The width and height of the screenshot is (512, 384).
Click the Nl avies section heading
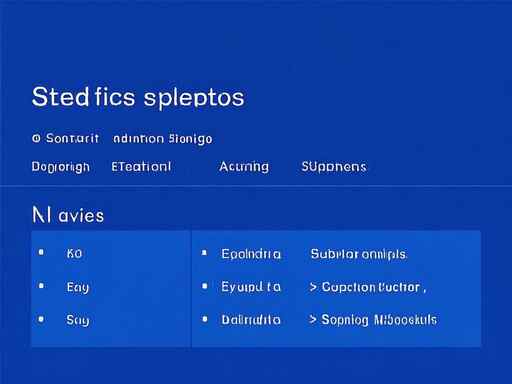click(x=68, y=215)
